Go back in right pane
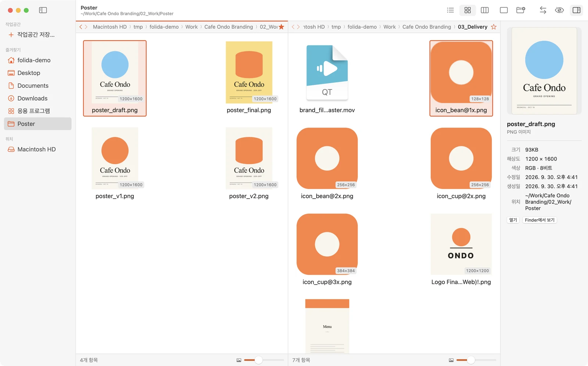The image size is (588, 366). [x=293, y=27]
